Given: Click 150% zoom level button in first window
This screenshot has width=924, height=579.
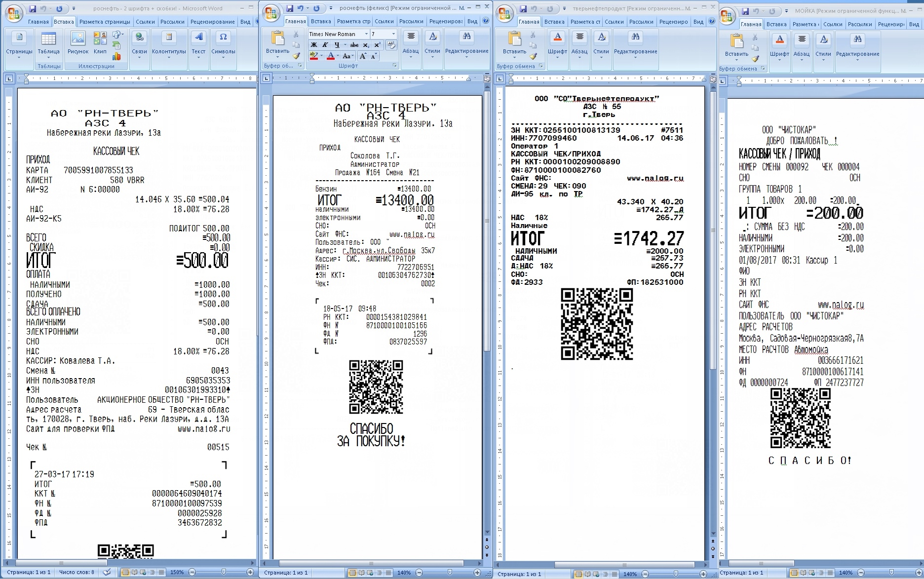Looking at the screenshot, I should (x=177, y=573).
